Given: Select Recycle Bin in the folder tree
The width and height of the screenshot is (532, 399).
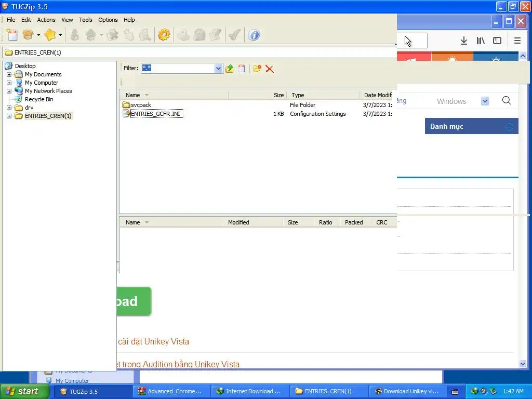Looking at the screenshot, I should 39,99.
